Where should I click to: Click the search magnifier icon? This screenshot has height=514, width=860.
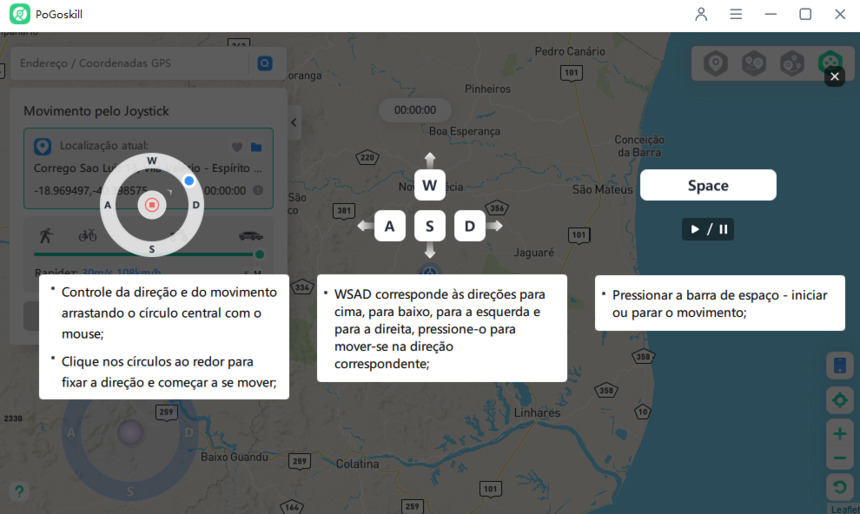265,63
